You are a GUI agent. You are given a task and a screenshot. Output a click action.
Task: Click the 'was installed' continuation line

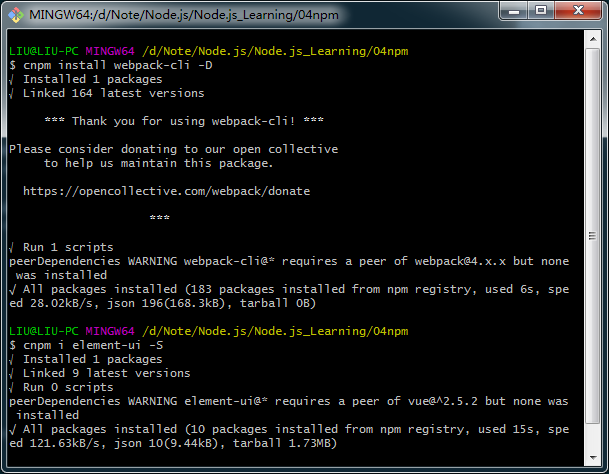point(61,275)
